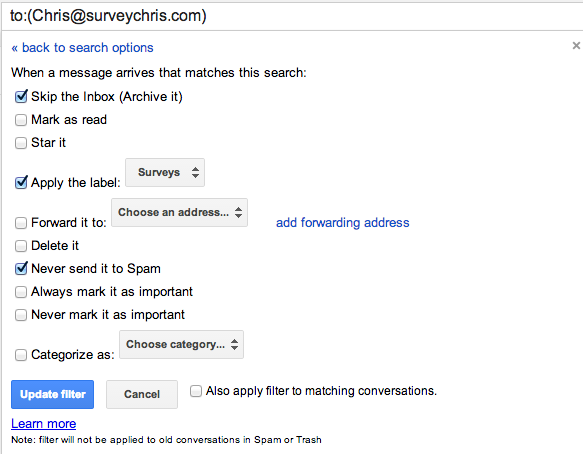Enable the Forward it to checkbox
The image size is (583, 454).
(21, 223)
